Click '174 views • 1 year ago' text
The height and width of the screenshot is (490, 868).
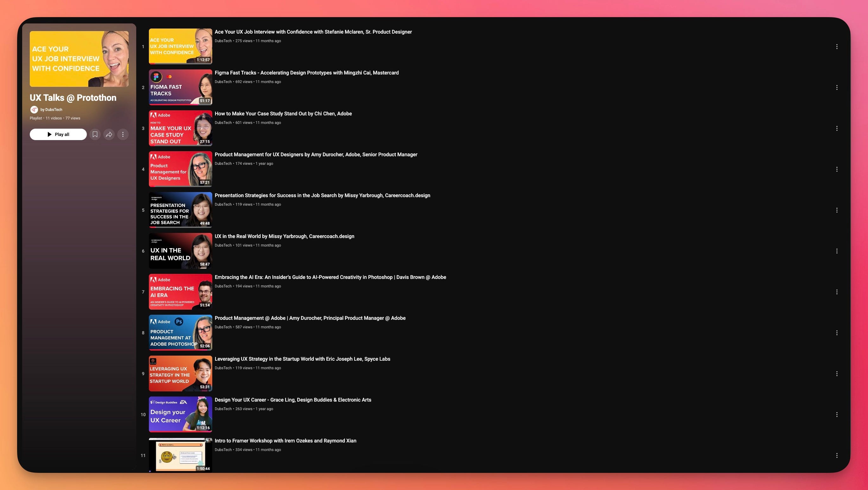(x=254, y=164)
